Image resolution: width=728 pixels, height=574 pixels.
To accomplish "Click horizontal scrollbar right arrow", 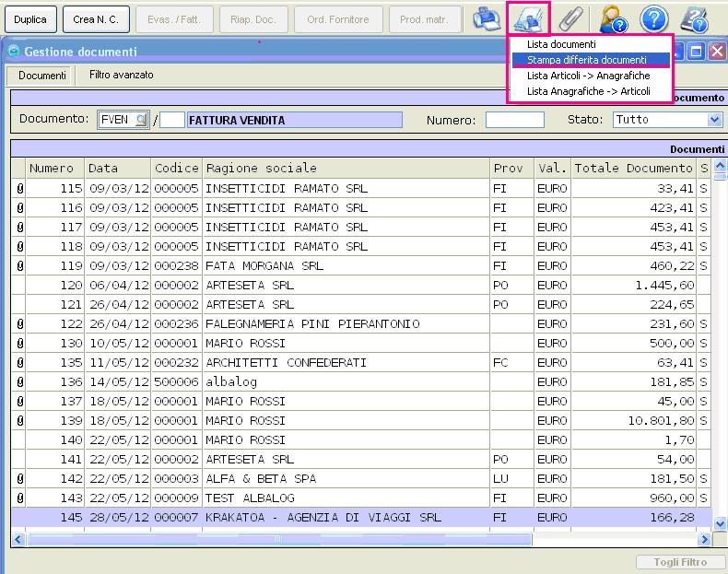I will pyautogui.click(x=704, y=539).
